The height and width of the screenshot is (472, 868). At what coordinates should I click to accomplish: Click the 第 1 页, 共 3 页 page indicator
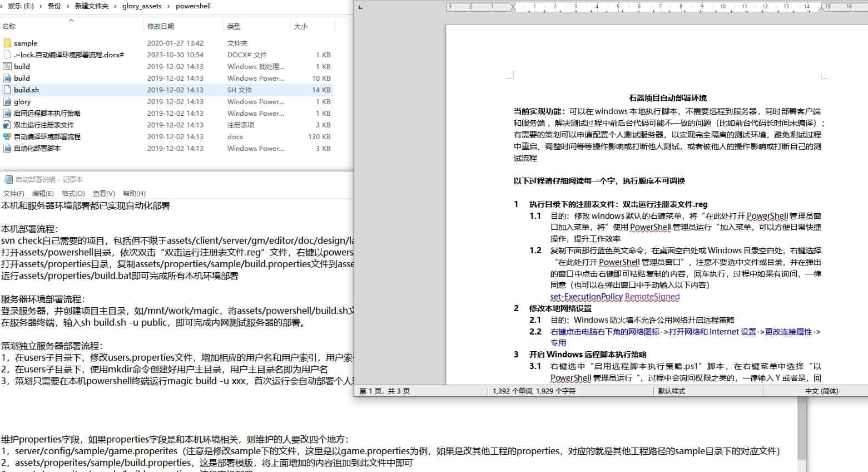pyautogui.click(x=385, y=391)
